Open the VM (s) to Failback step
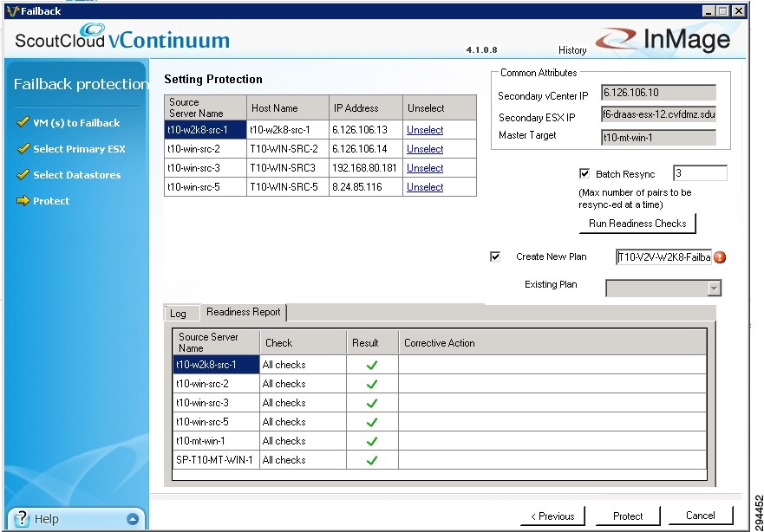The height and width of the screenshot is (532, 764). pos(76,123)
